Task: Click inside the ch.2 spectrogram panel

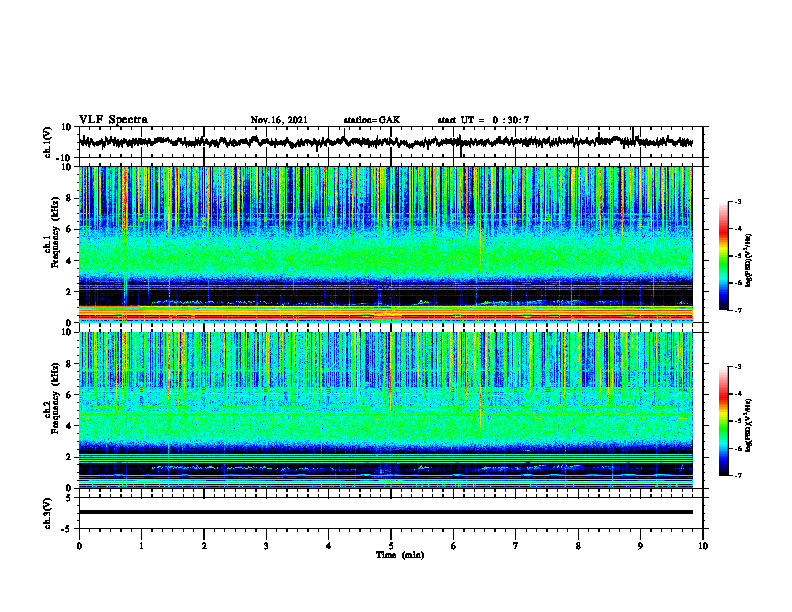Action: click(x=386, y=410)
